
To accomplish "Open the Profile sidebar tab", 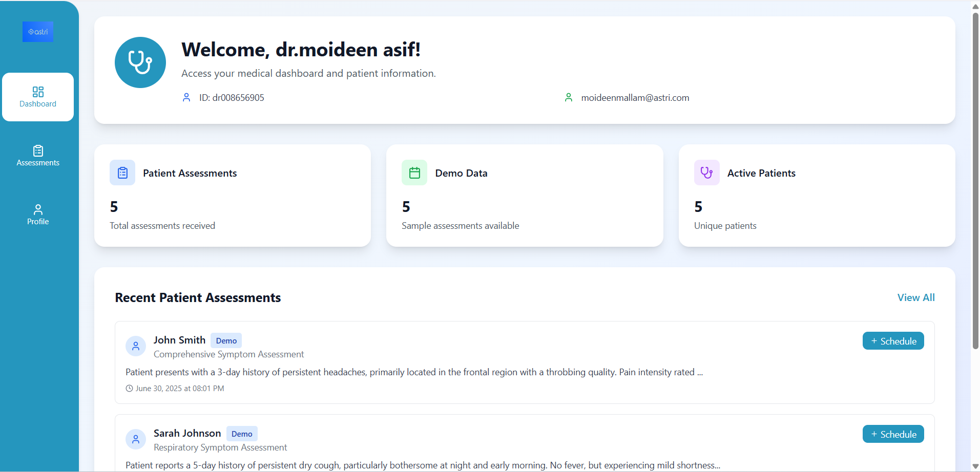I will click(38, 215).
